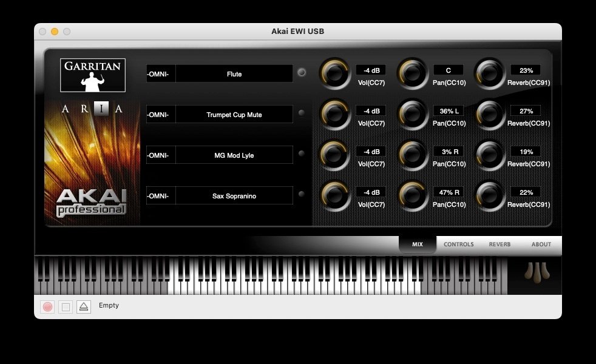Image resolution: width=596 pixels, height=364 pixels.
Task: Click the 23% reverb value
Action: pos(526,70)
